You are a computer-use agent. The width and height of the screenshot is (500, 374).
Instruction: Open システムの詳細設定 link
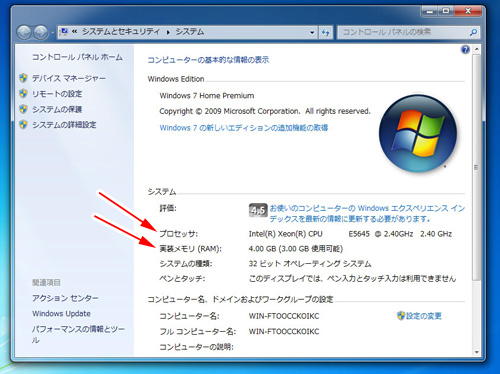(64, 125)
